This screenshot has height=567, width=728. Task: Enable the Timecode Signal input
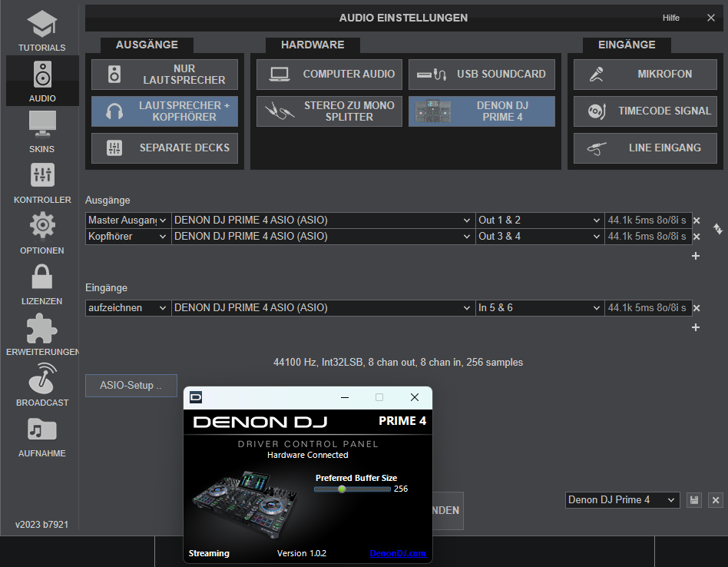pos(645,111)
